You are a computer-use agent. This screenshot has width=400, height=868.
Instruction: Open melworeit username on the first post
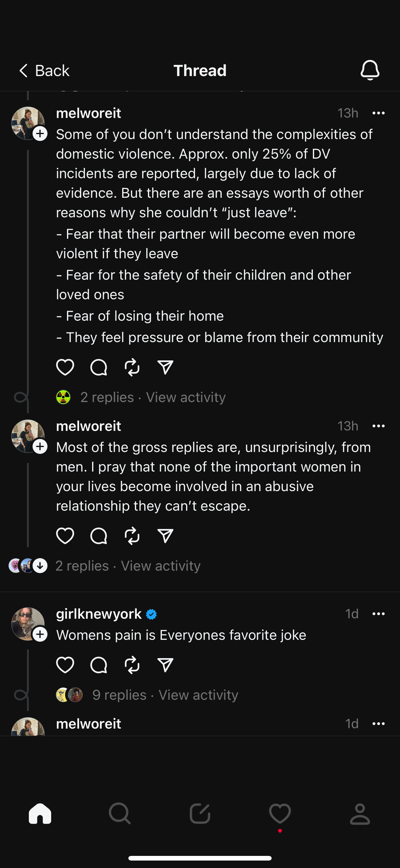coord(88,113)
